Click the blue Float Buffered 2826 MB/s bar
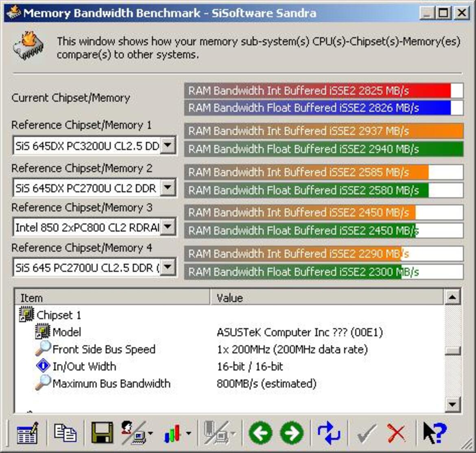Screen dimensions: 476x453 click(x=323, y=108)
